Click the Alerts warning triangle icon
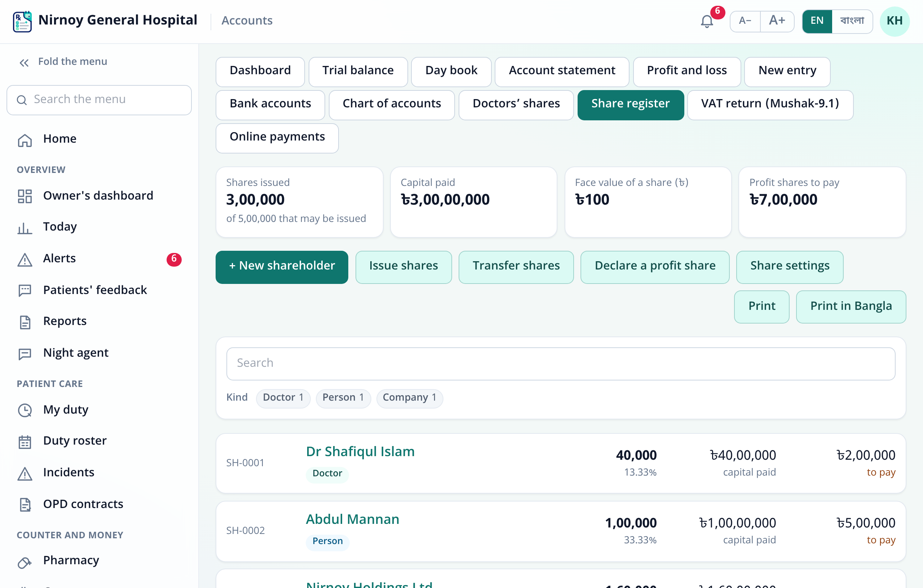923x588 pixels. (25, 260)
